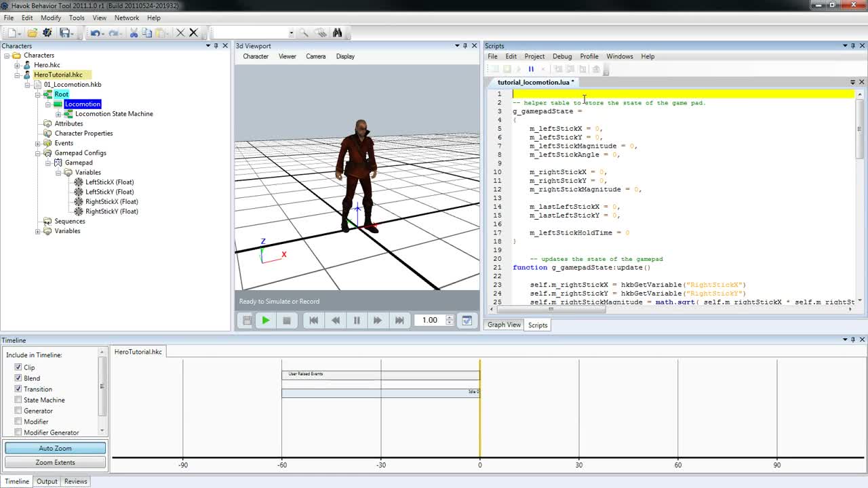Open a file using the Open Folder toolbar icon
The width and height of the screenshot is (868, 488).
(32, 33)
